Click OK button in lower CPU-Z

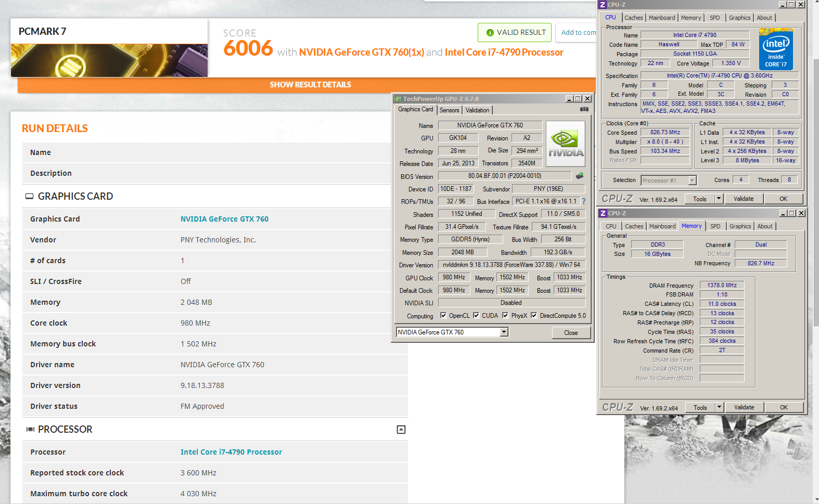point(784,407)
